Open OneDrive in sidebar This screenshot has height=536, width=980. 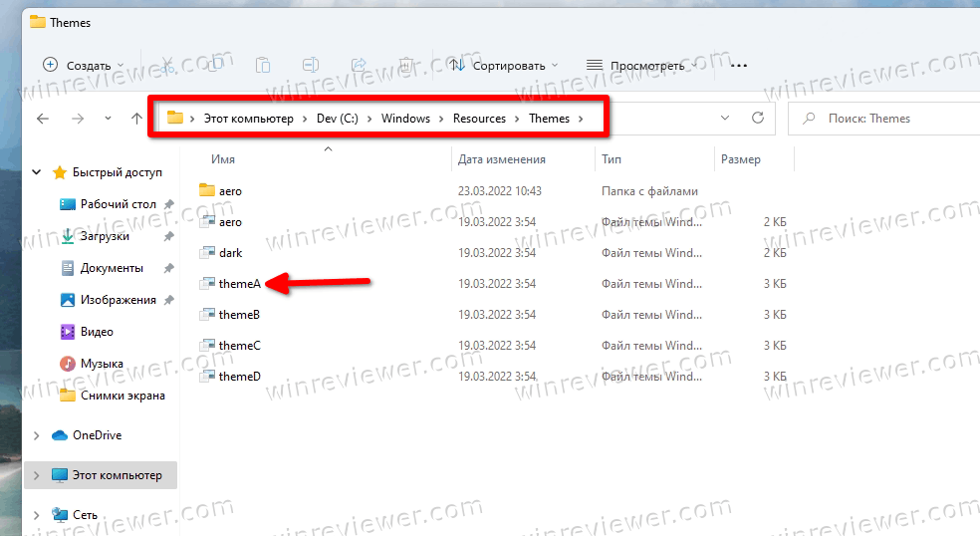87,435
